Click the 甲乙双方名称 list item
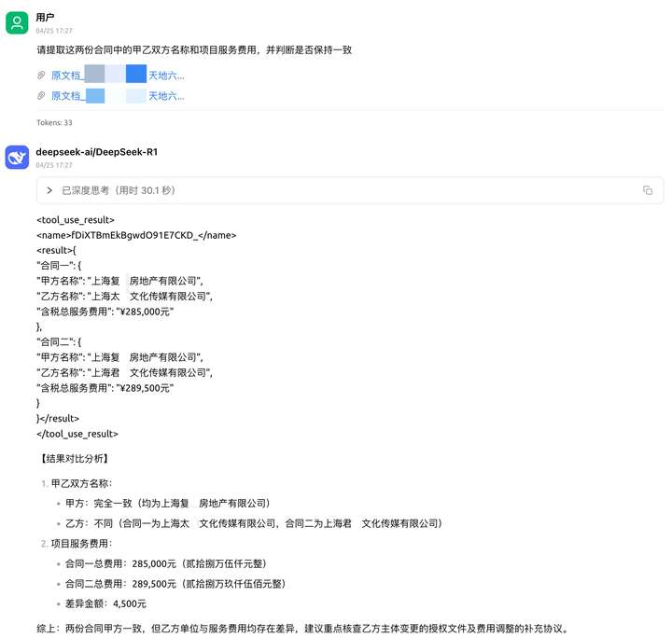The width and height of the screenshot is (672, 638). pos(81,483)
